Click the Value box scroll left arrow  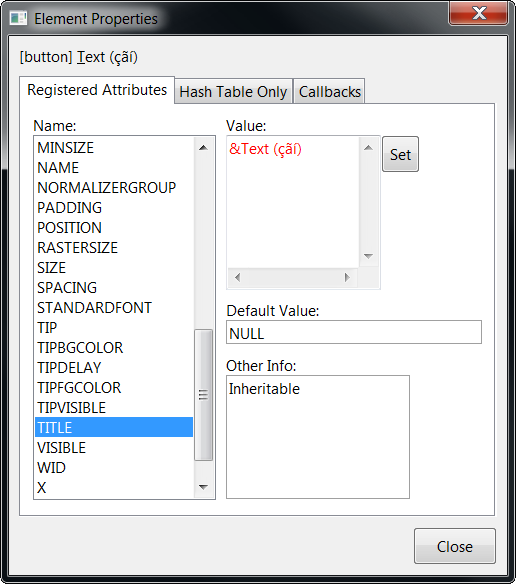[238, 277]
